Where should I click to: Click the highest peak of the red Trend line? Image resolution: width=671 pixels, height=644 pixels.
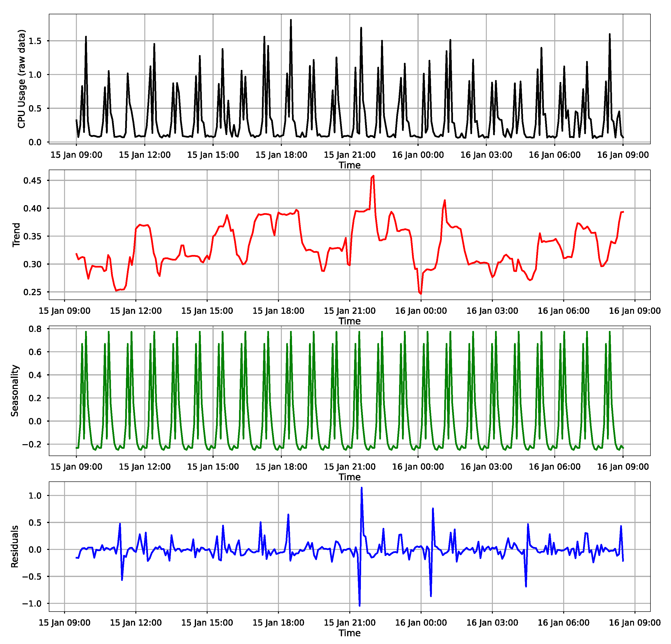[x=373, y=176]
